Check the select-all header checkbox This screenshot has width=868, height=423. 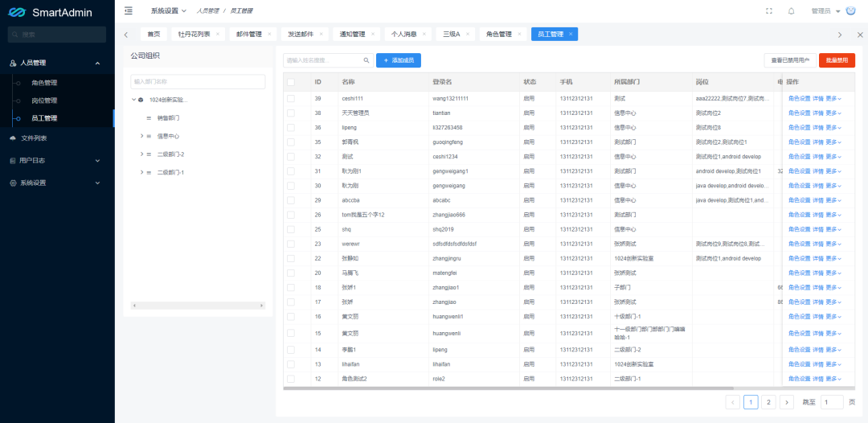coord(291,82)
